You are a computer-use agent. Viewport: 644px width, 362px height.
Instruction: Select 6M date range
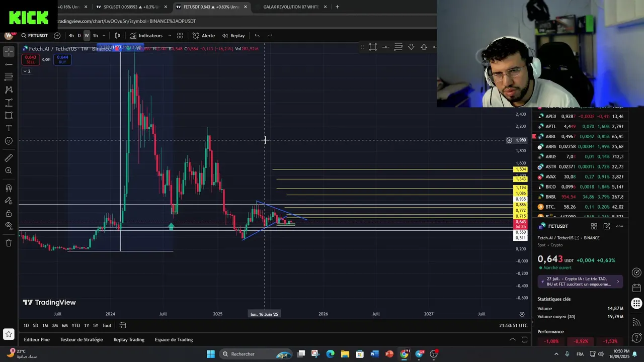pyautogui.click(x=65, y=326)
